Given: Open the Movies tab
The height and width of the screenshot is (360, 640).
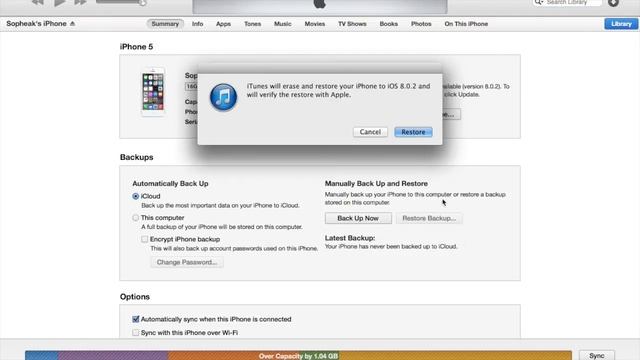Looking at the screenshot, I should point(315,24).
